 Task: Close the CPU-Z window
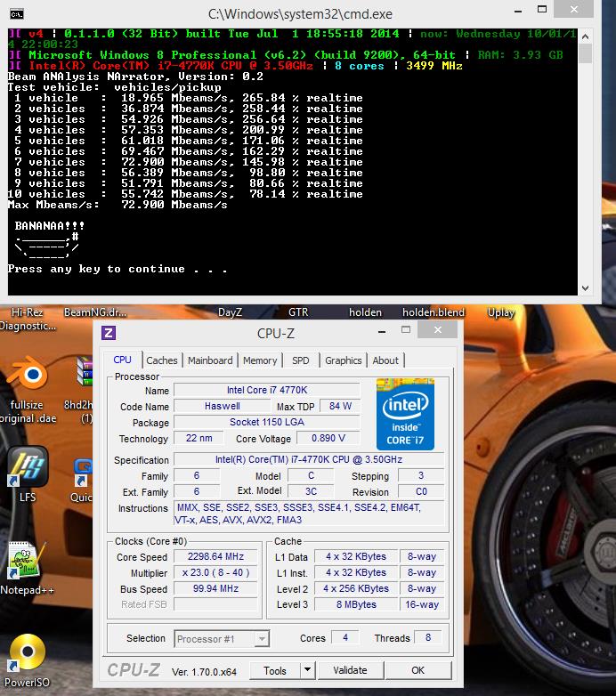[438, 330]
